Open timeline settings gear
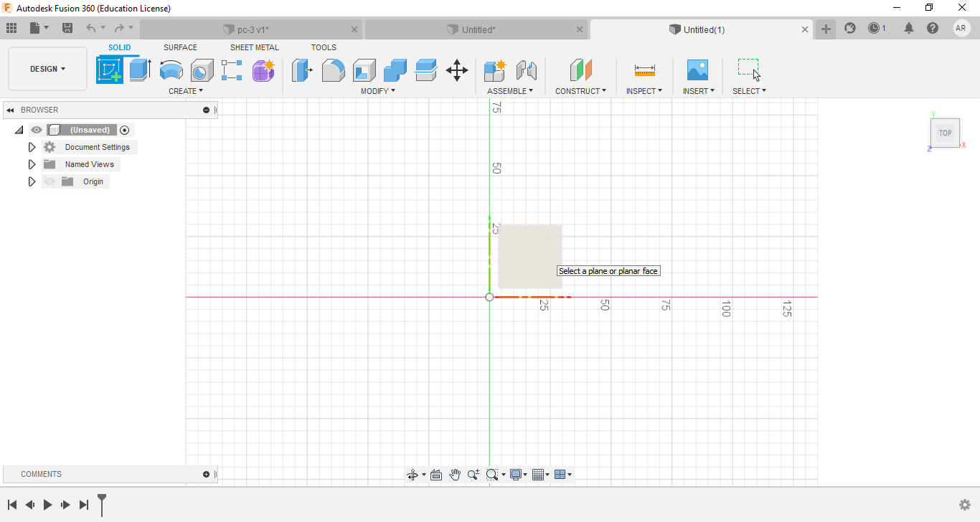980x522 pixels. pos(965,505)
